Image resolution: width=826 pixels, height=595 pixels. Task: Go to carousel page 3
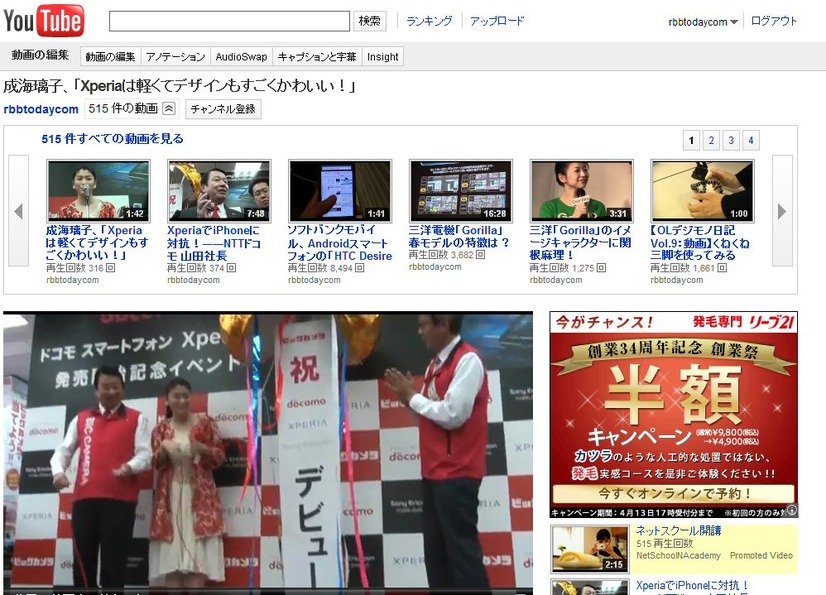731,140
